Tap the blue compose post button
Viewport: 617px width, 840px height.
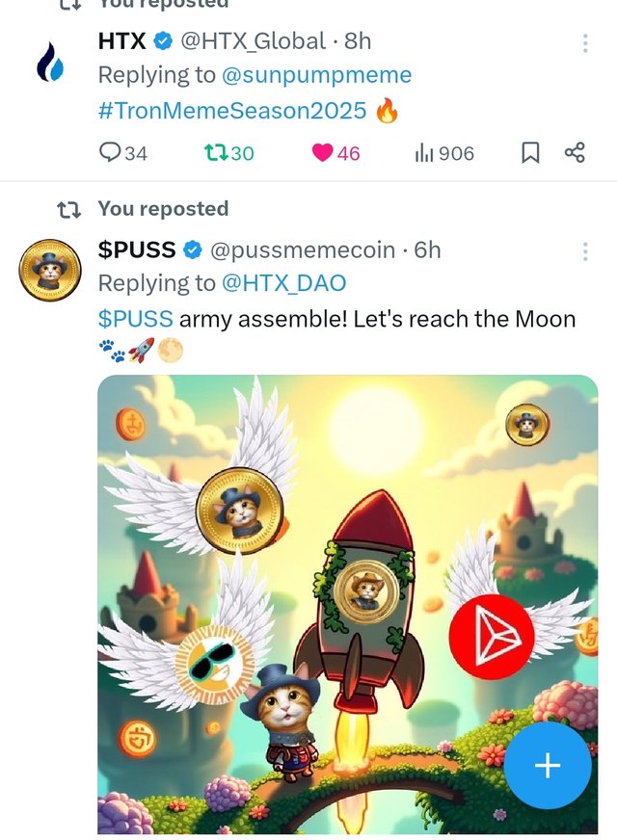coord(548,765)
